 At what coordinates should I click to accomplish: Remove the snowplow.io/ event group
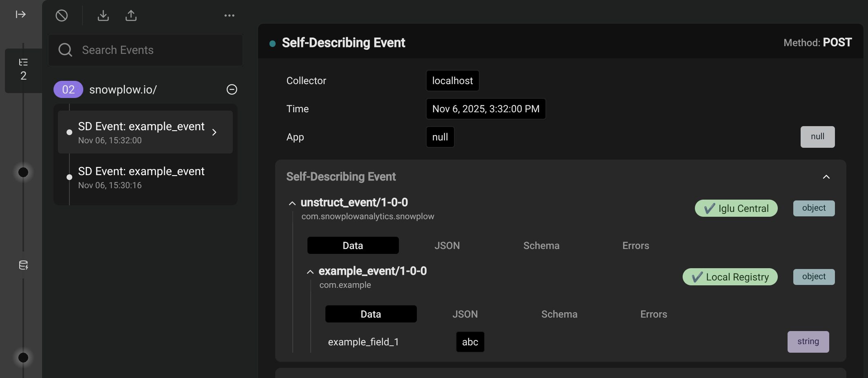point(231,89)
